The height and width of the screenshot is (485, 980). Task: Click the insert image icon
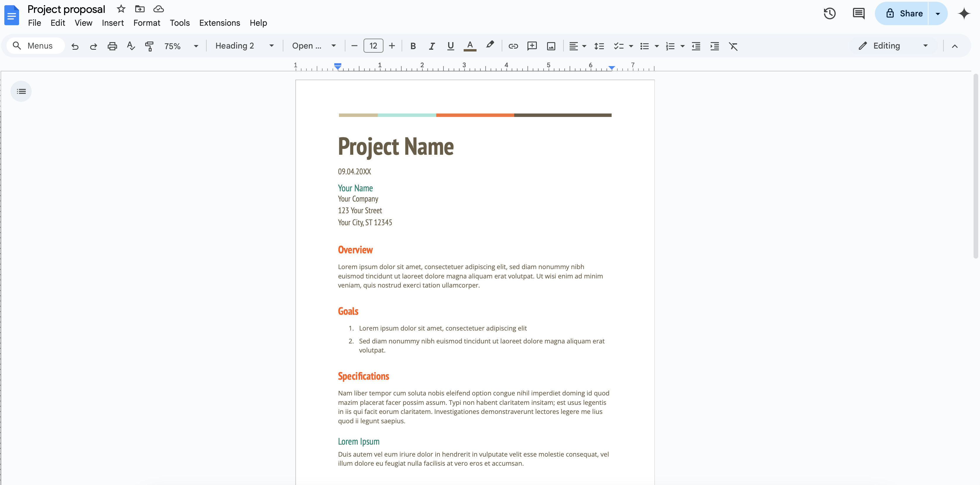[551, 46]
